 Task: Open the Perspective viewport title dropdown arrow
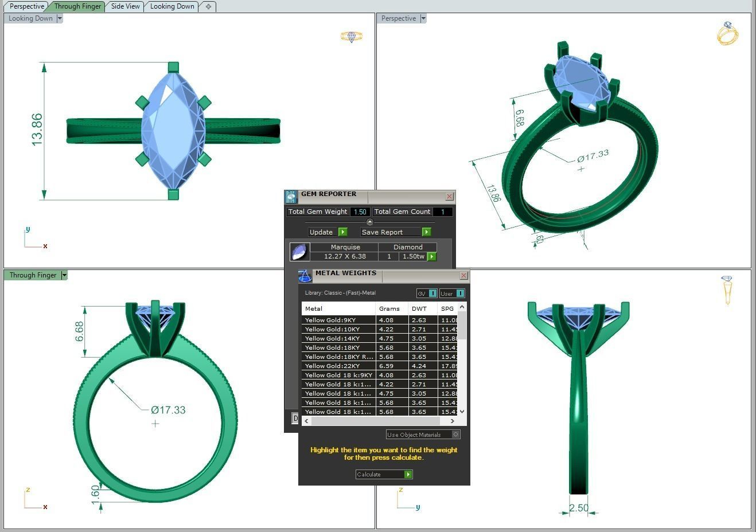click(x=423, y=18)
